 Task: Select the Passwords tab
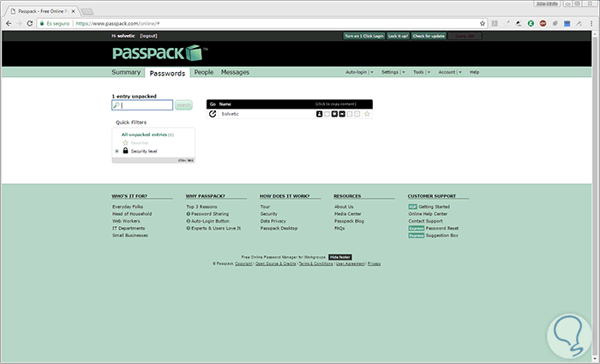coord(167,73)
